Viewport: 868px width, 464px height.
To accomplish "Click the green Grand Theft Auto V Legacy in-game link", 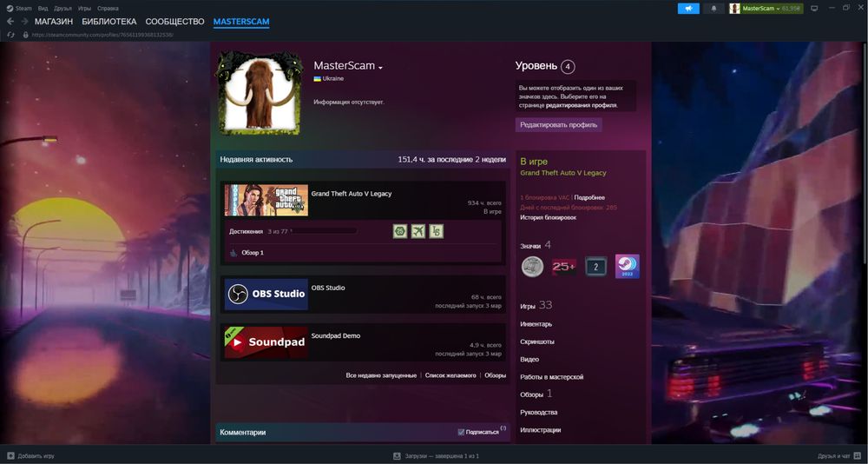I will tap(563, 173).
